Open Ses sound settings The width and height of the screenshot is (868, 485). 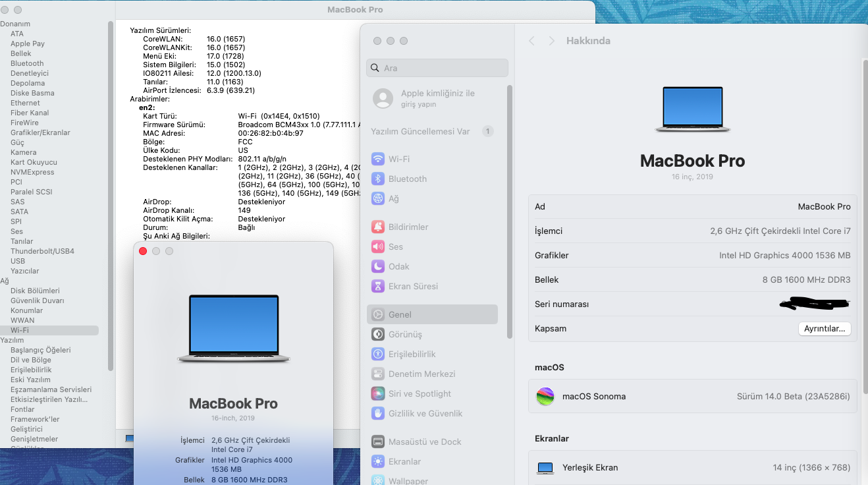point(395,246)
